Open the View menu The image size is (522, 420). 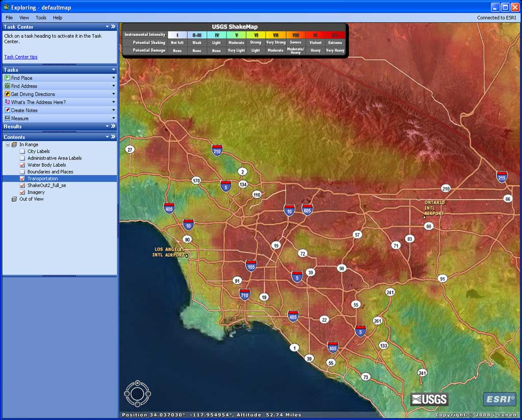pos(24,18)
